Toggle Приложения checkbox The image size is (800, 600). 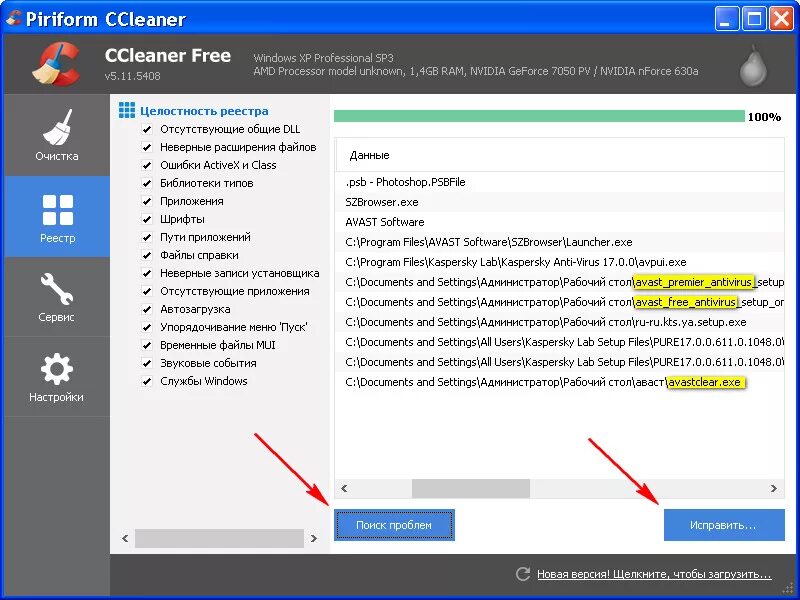point(147,202)
